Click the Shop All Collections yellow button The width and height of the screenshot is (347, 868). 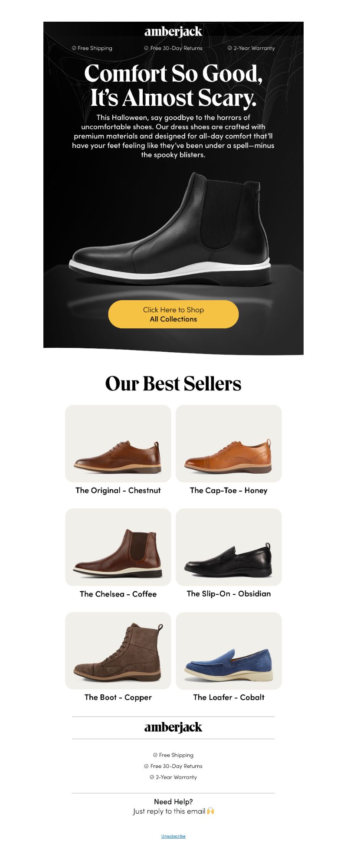pyautogui.click(x=173, y=314)
